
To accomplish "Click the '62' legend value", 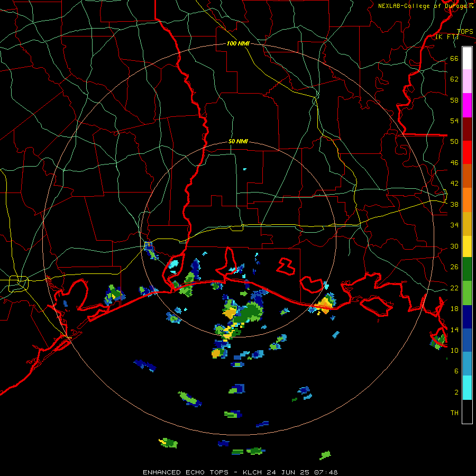I will coord(454,79).
